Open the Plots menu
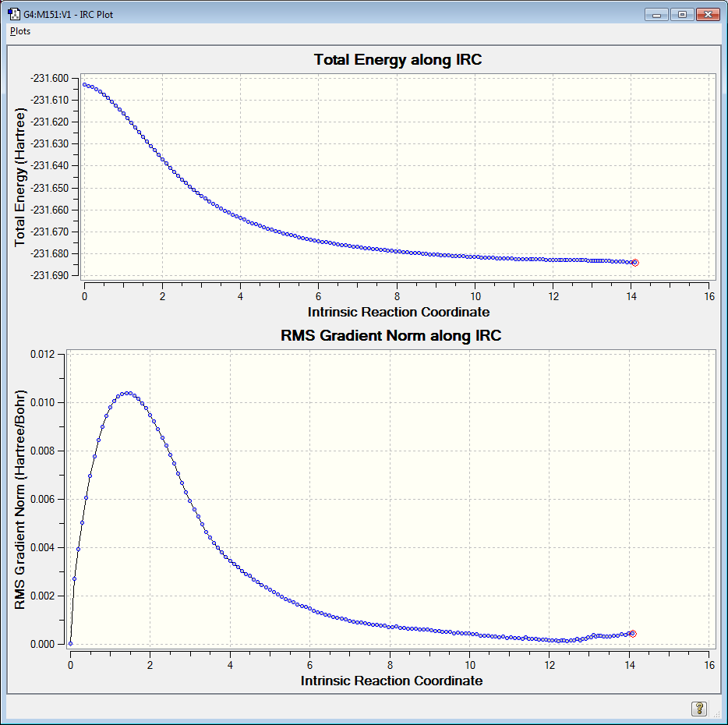Image resolution: width=728 pixels, height=725 pixels. pos(20,31)
